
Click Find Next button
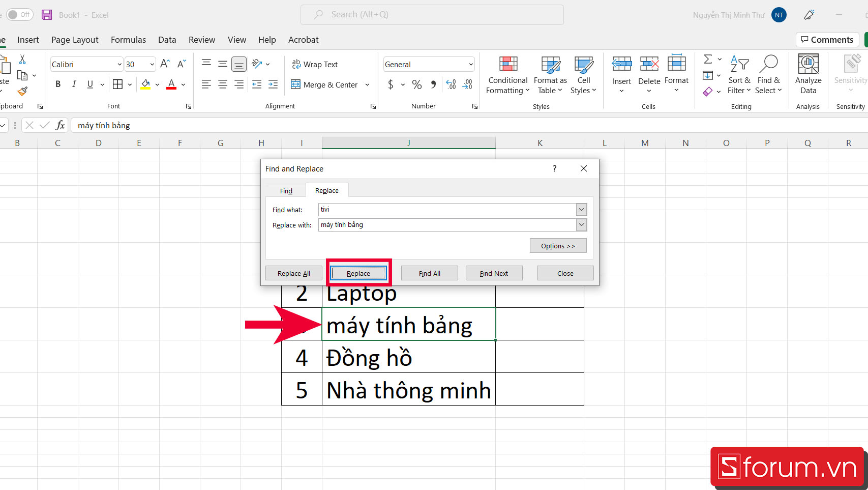coord(494,273)
